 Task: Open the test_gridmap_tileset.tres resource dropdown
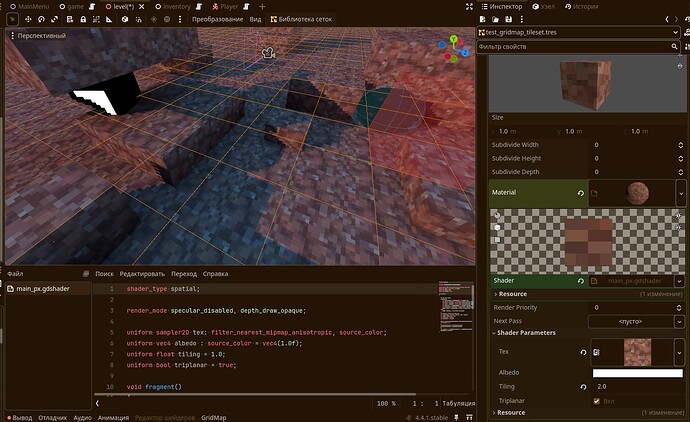point(578,33)
